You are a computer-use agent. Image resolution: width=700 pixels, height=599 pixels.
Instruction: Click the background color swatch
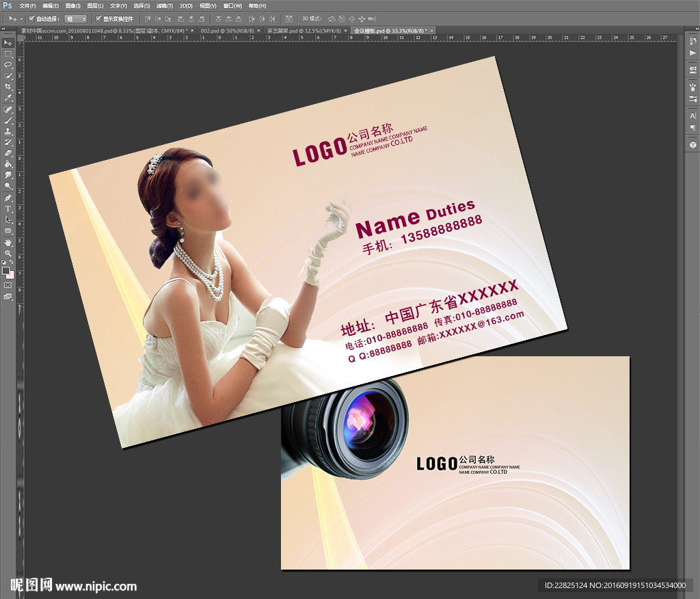tap(10, 275)
